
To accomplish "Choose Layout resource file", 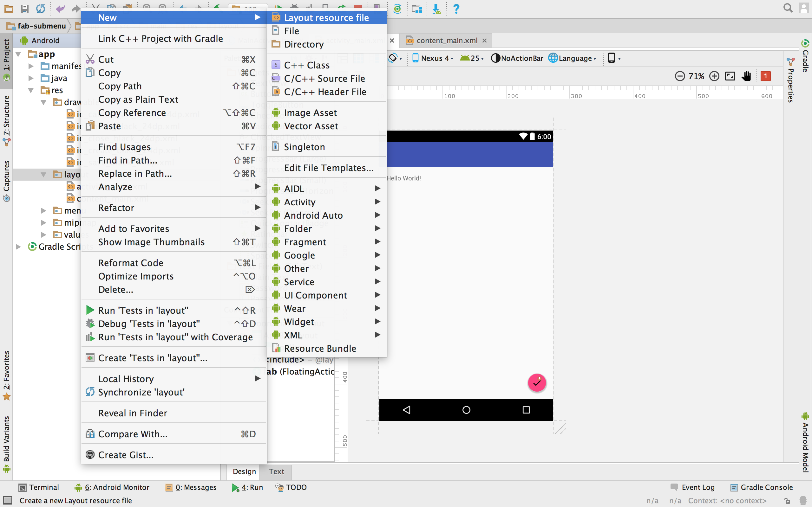I will pos(326,17).
